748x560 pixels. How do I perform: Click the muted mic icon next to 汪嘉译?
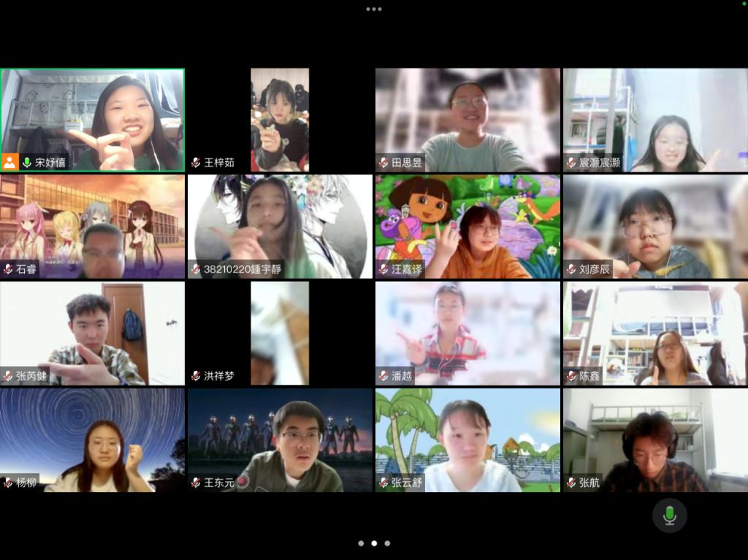[383, 269]
